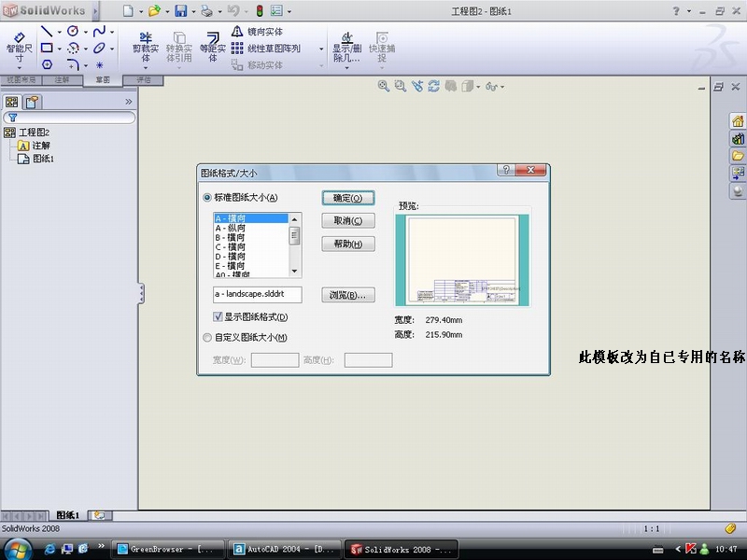Open File Explorer folder icon in task pane
This screenshot has height=560, width=747.
(x=738, y=156)
